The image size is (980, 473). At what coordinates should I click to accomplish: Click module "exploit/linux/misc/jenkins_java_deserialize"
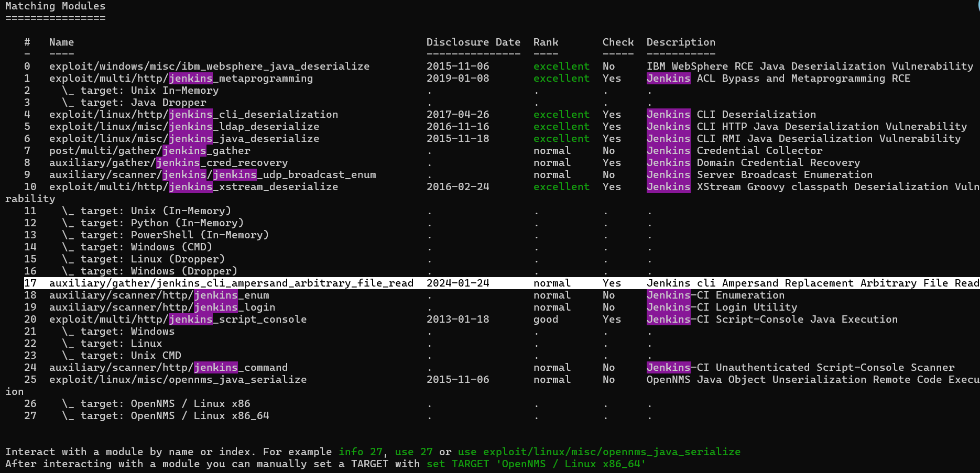(x=184, y=139)
